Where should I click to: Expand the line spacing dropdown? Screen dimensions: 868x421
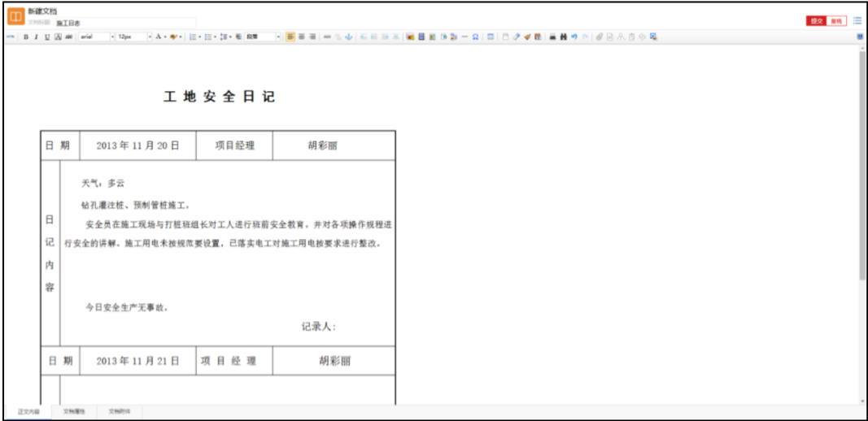pyautogui.click(x=231, y=37)
